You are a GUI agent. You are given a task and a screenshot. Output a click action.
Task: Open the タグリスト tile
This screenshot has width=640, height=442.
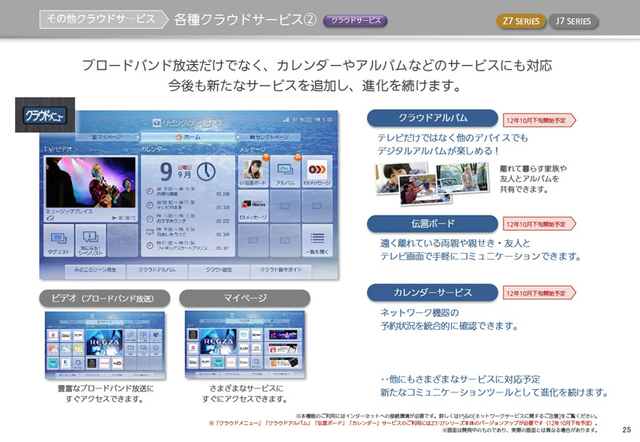(58, 241)
